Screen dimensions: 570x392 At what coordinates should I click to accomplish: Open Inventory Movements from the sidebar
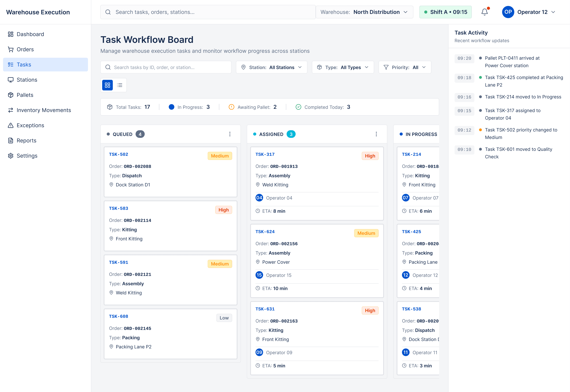pyautogui.click(x=44, y=110)
